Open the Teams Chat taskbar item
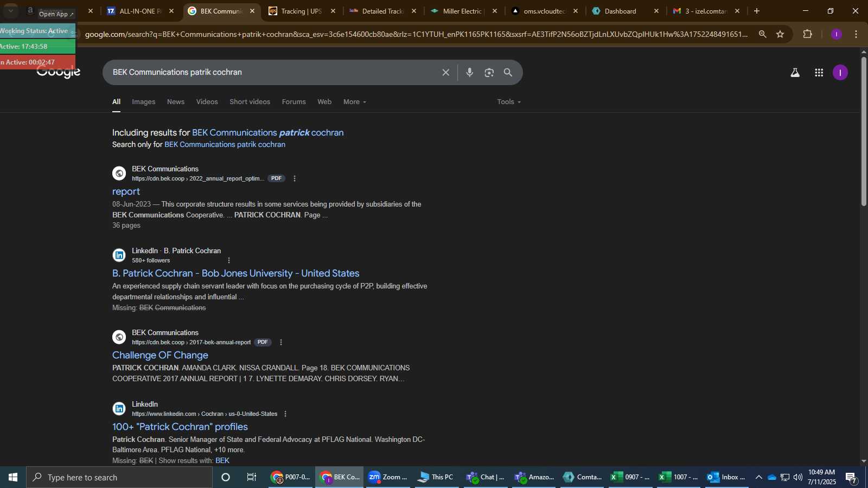 [x=485, y=477]
